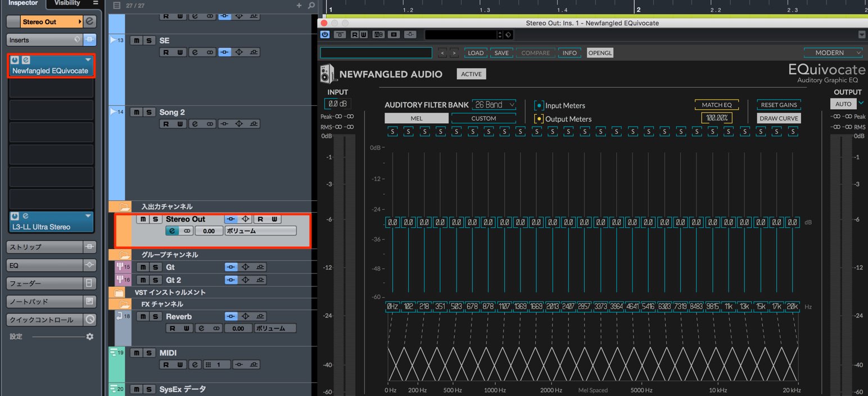Image resolution: width=868 pixels, height=396 pixels.
Task: Toggle the Output Meters checkbox
Action: click(x=539, y=119)
